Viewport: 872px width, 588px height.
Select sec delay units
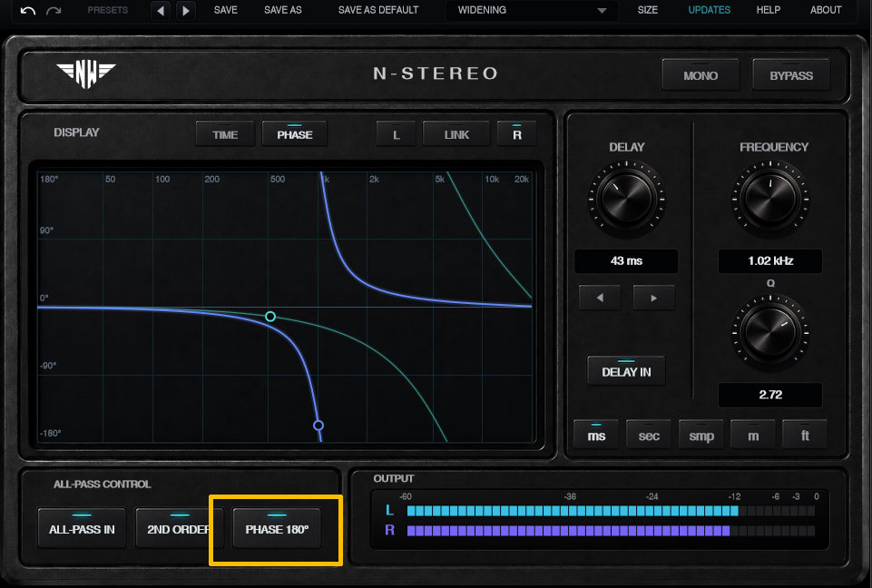tap(649, 435)
